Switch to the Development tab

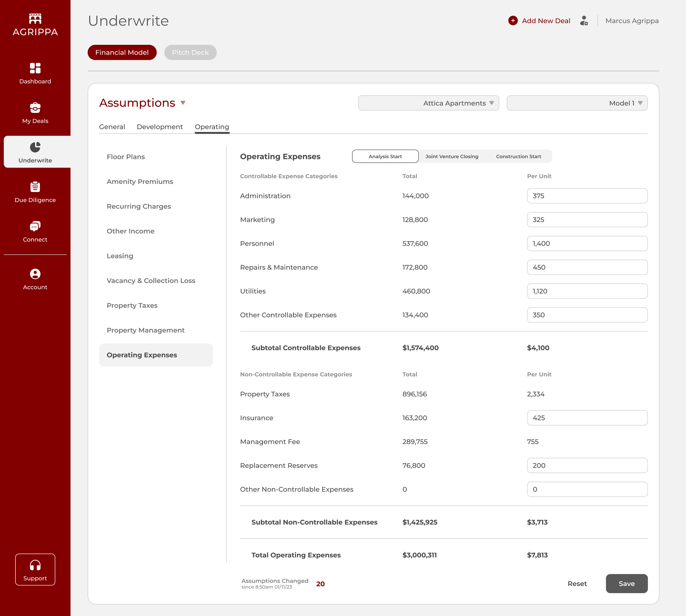[x=160, y=127]
